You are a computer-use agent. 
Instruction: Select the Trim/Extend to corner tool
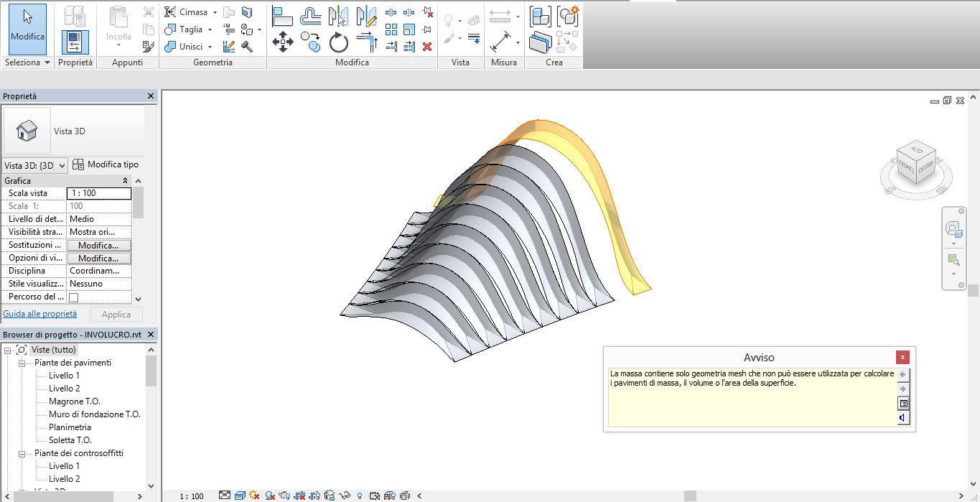[x=366, y=42]
